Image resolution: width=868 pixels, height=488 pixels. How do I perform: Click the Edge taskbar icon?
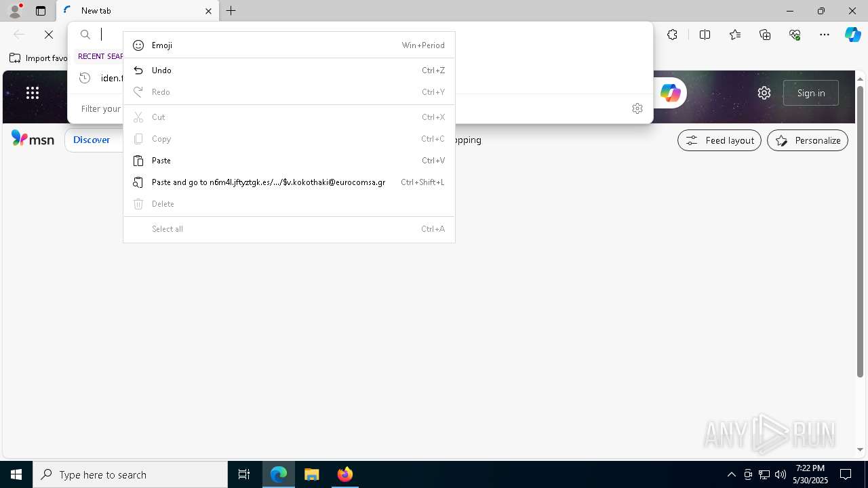[279, 474]
